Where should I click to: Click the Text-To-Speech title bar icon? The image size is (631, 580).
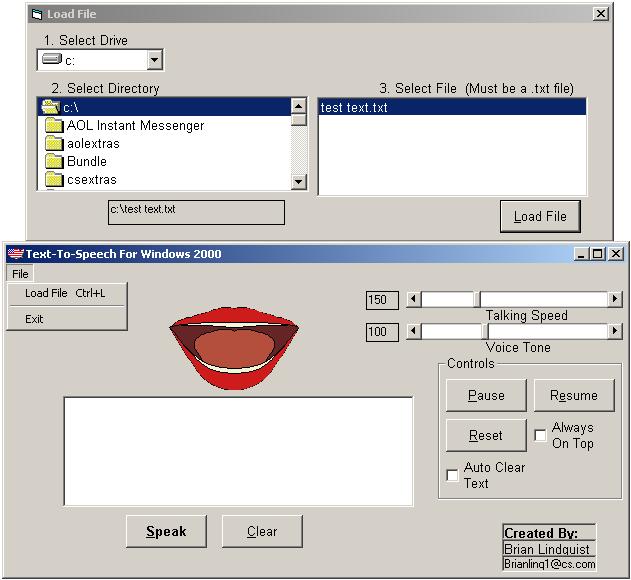click(x=15, y=254)
